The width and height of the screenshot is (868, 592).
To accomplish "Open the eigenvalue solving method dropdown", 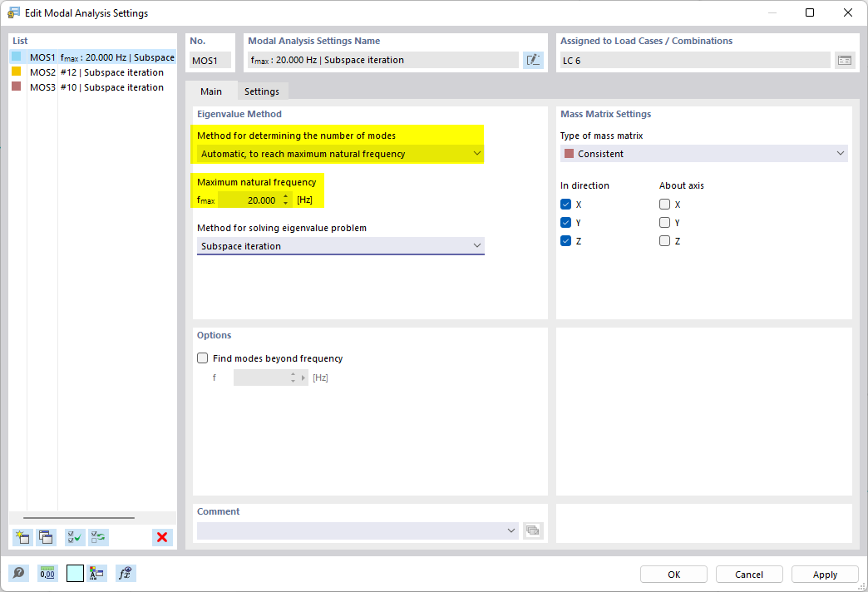I will click(340, 246).
